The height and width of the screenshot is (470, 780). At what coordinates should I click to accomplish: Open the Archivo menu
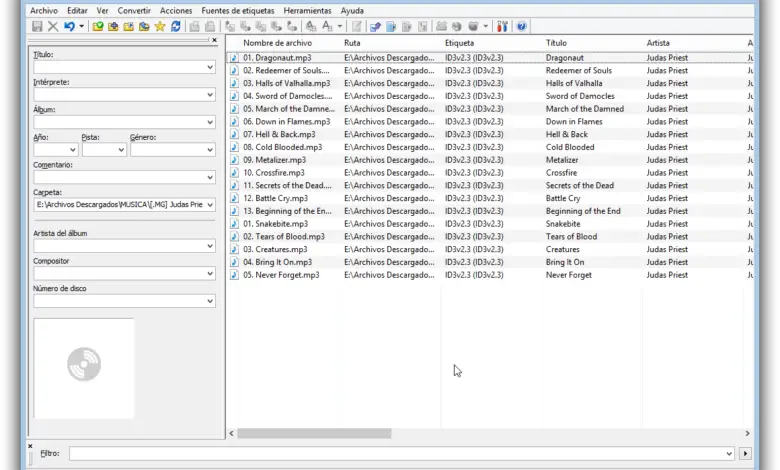[44, 10]
